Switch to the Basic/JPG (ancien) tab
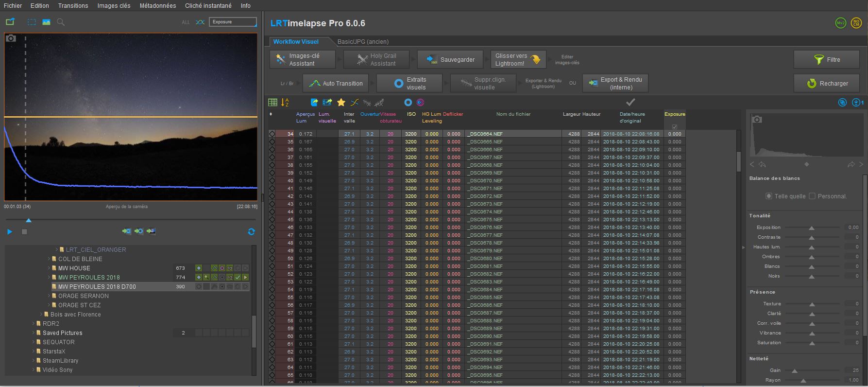868x387 pixels. pos(363,42)
